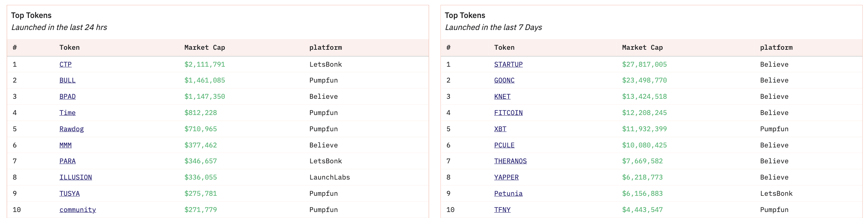Click the TFNY token link
This screenshot has width=868, height=218.
502,210
